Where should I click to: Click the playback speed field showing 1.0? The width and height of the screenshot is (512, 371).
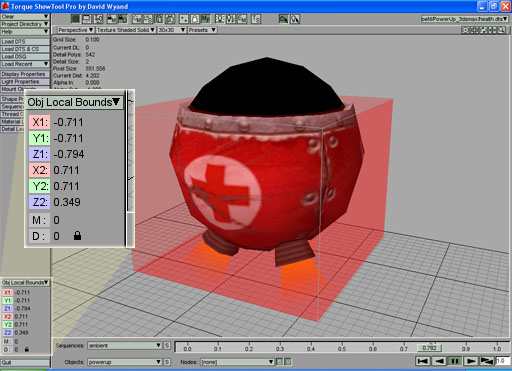(503, 361)
